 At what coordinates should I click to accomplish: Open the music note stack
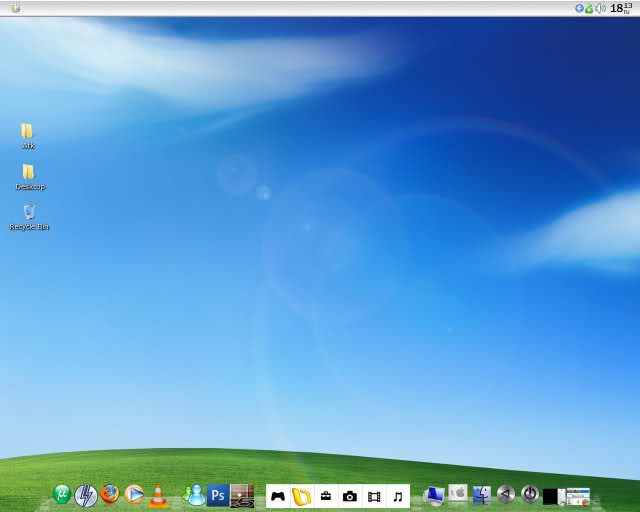pos(398,496)
